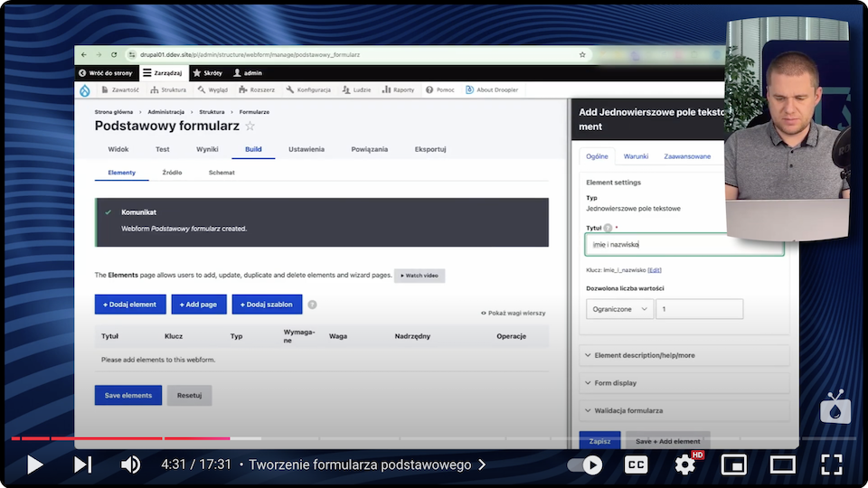Open About Droopler menu item
Image resolution: width=868 pixels, height=488 pixels.
click(x=492, y=89)
